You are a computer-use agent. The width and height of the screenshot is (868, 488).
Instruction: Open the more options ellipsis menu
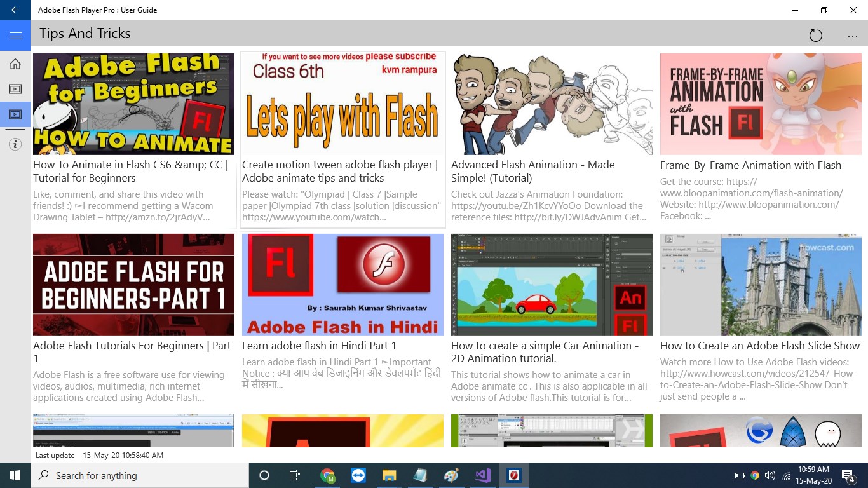click(853, 36)
